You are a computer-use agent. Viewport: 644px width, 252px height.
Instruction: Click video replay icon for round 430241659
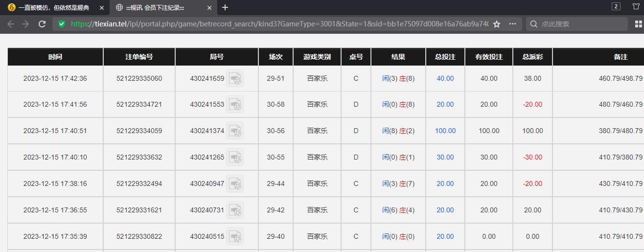(235, 78)
